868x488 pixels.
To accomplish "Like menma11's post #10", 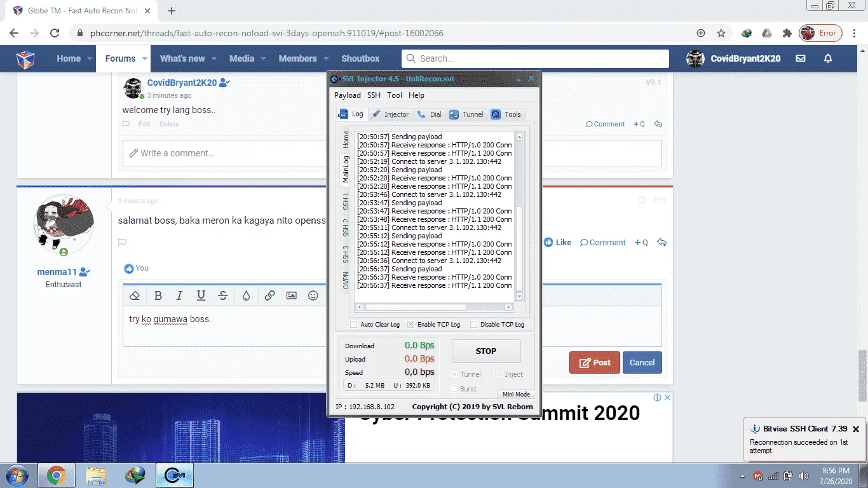I will point(557,242).
